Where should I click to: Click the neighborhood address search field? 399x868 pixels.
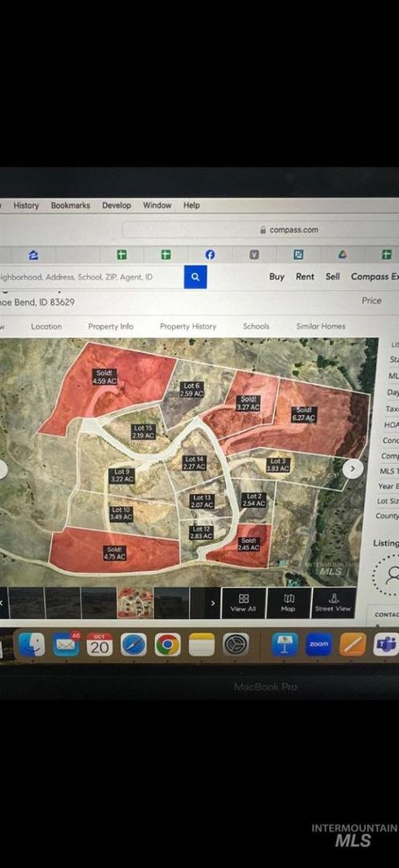[x=92, y=276]
